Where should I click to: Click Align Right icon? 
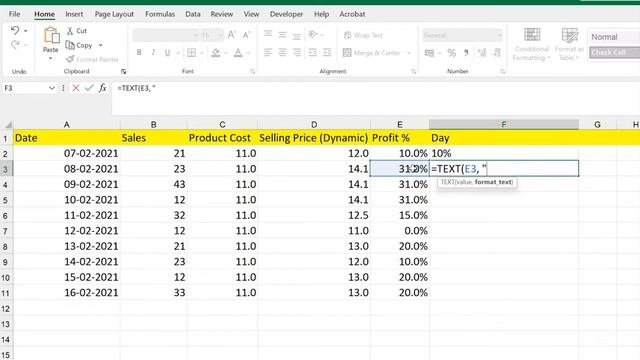[297, 52]
